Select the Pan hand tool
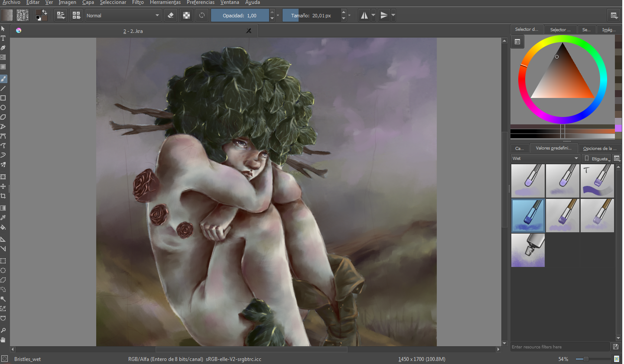 [x=3, y=339]
